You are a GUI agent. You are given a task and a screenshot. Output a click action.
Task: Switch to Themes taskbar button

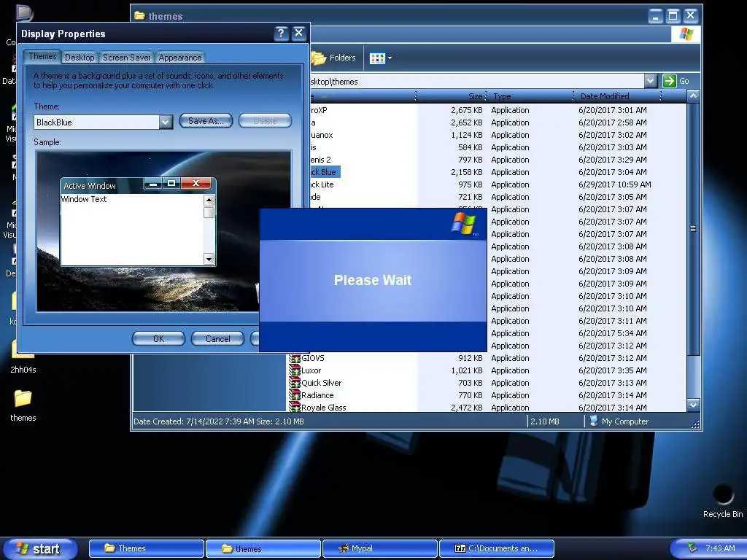(x=146, y=548)
